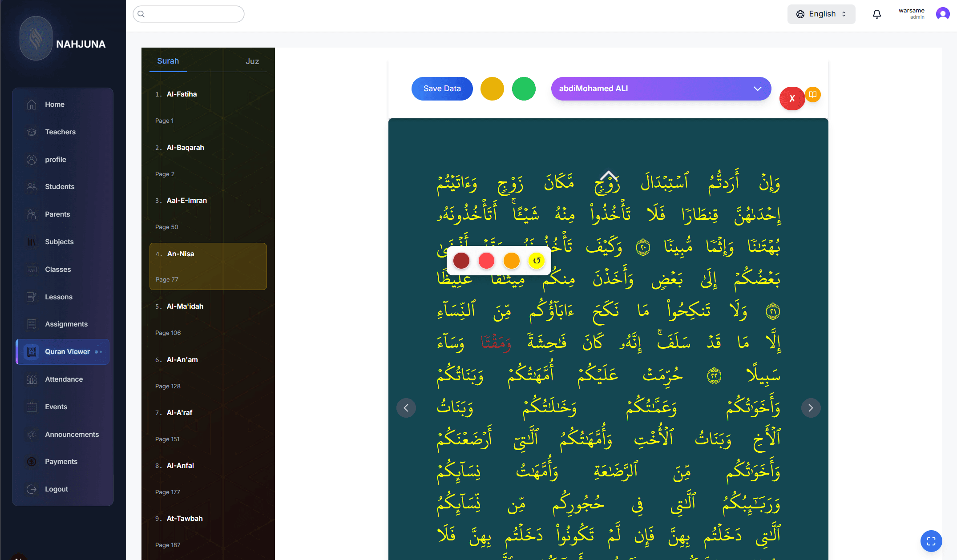Click the Attendance sidebar icon
Image resolution: width=957 pixels, height=560 pixels.
(x=32, y=379)
